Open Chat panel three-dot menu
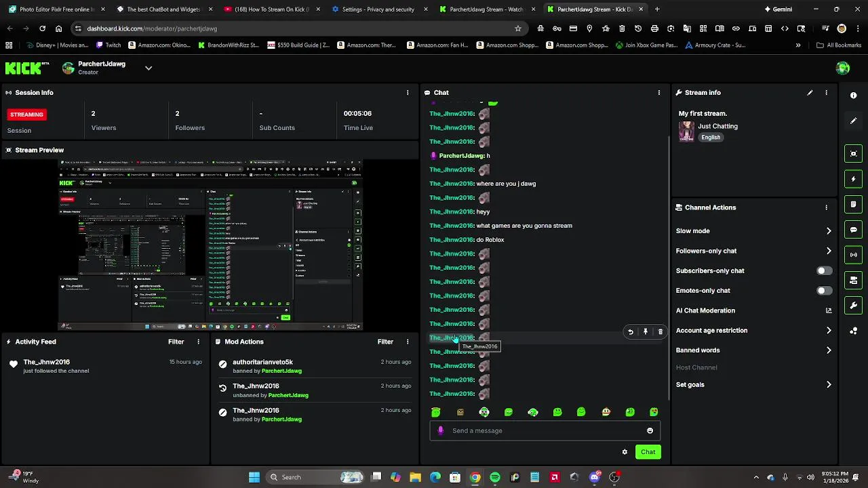This screenshot has height=488, width=868. tap(658, 93)
